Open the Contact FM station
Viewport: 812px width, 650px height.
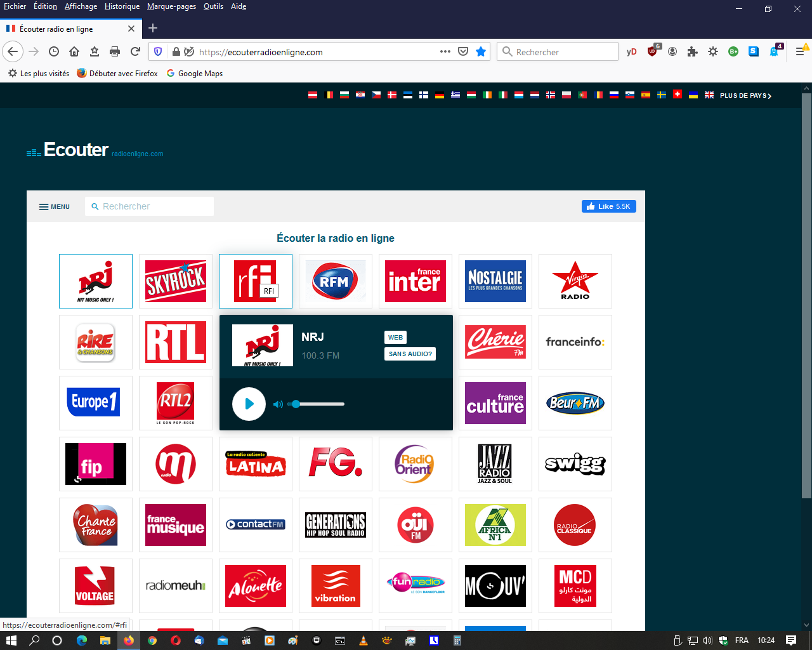(256, 525)
